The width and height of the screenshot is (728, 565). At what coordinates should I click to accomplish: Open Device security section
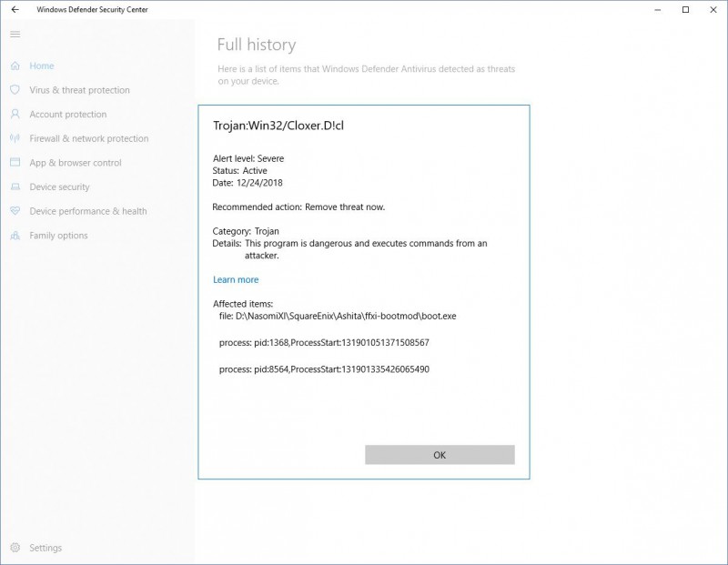click(59, 187)
